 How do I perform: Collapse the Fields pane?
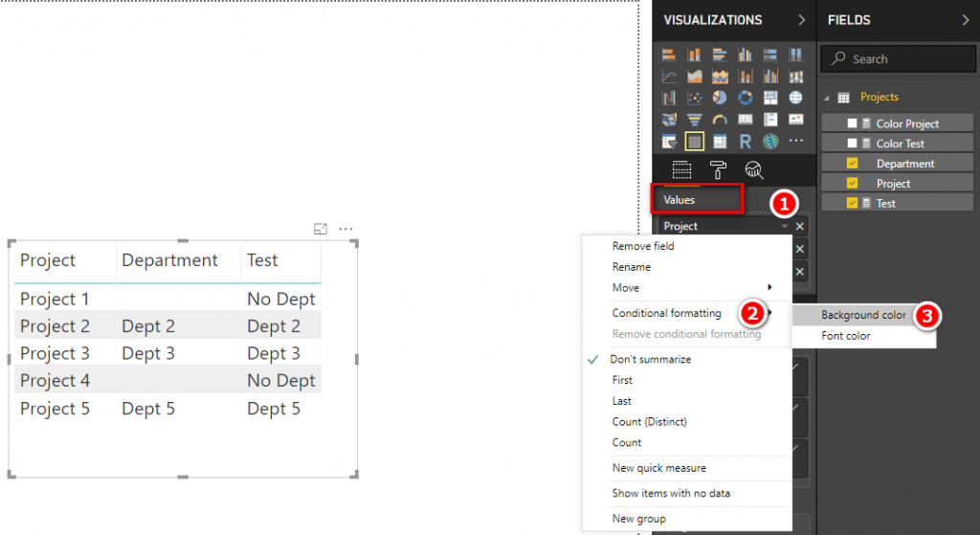click(x=965, y=20)
